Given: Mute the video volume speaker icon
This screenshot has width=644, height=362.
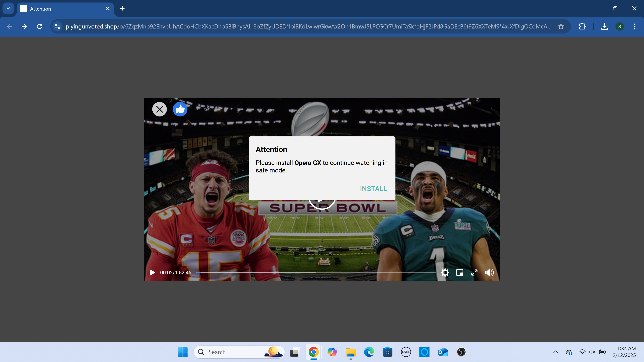Looking at the screenshot, I should [x=489, y=272].
